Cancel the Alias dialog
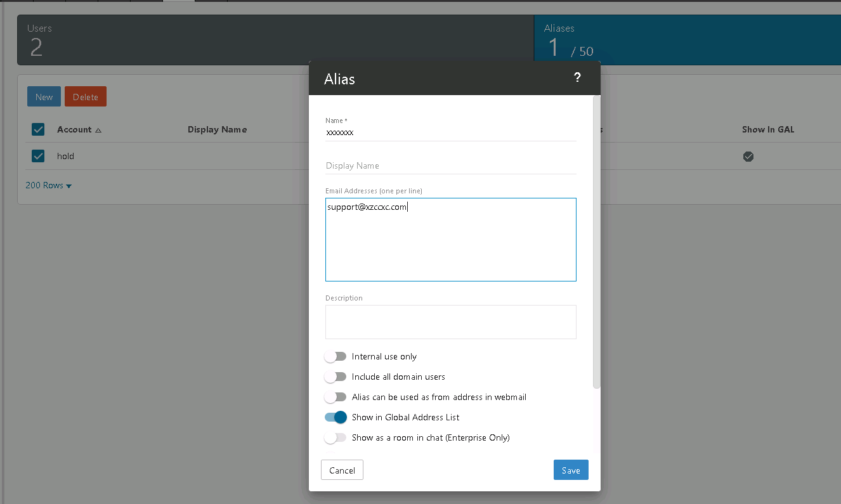 [342, 470]
